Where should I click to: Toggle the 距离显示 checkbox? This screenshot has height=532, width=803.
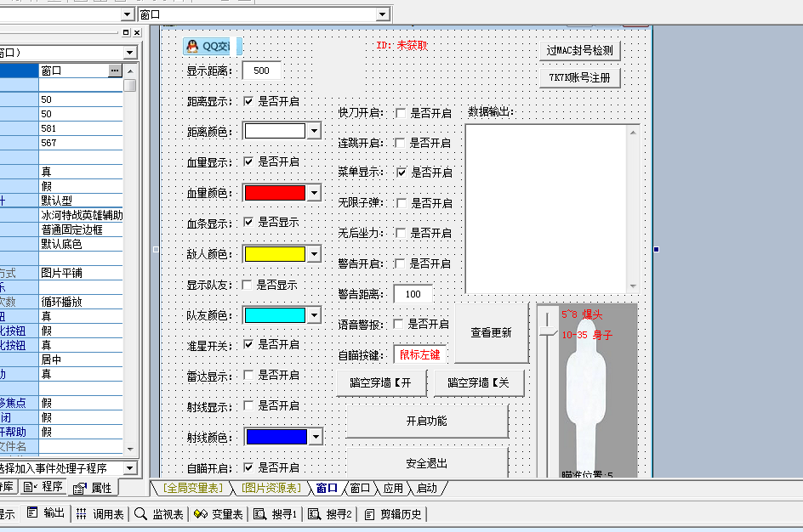[x=248, y=101]
